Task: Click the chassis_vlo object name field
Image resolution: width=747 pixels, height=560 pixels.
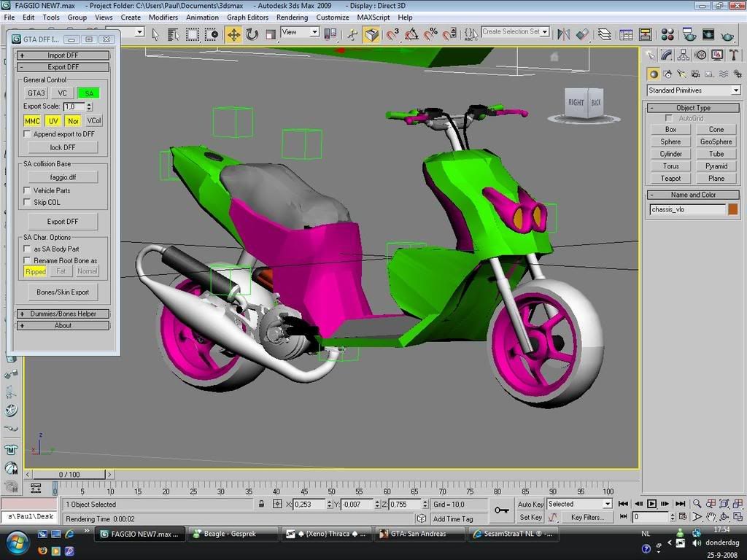Action: click(x=687, y=209)
